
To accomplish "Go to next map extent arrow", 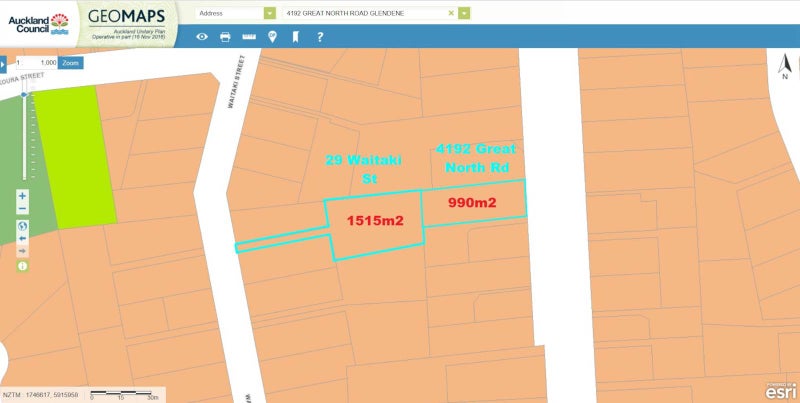I will [22, 251].
